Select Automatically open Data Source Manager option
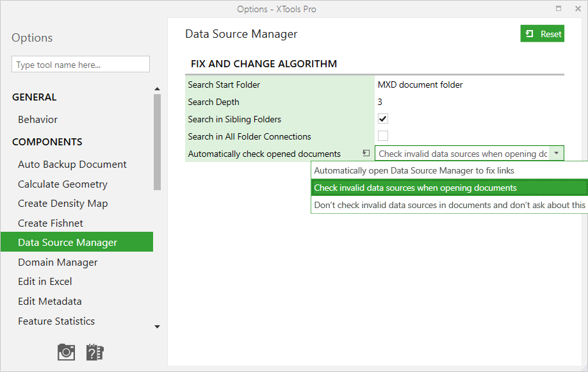 [x=449, y=170]
